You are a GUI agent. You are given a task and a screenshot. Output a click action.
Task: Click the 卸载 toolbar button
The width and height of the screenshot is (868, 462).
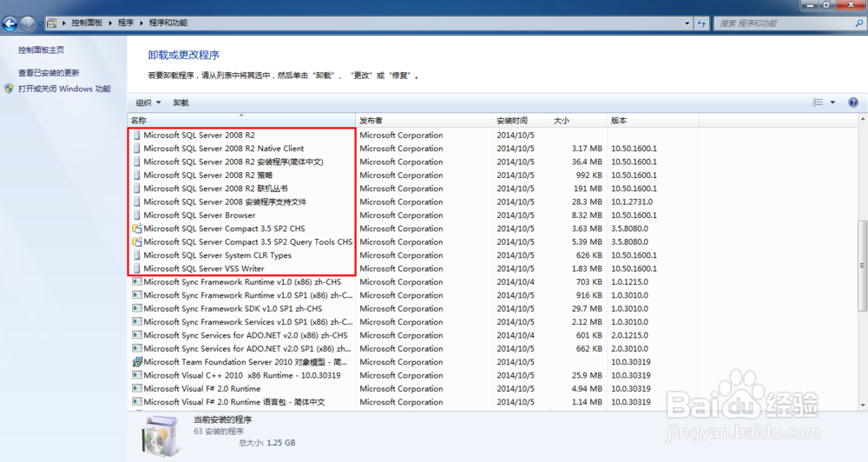[x=181, y=102]
